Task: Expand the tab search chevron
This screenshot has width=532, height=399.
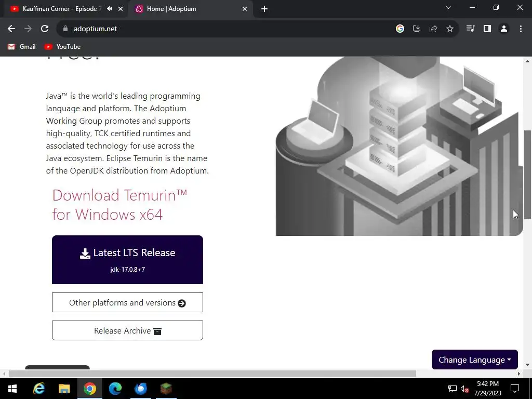Action: click(448, 7)
